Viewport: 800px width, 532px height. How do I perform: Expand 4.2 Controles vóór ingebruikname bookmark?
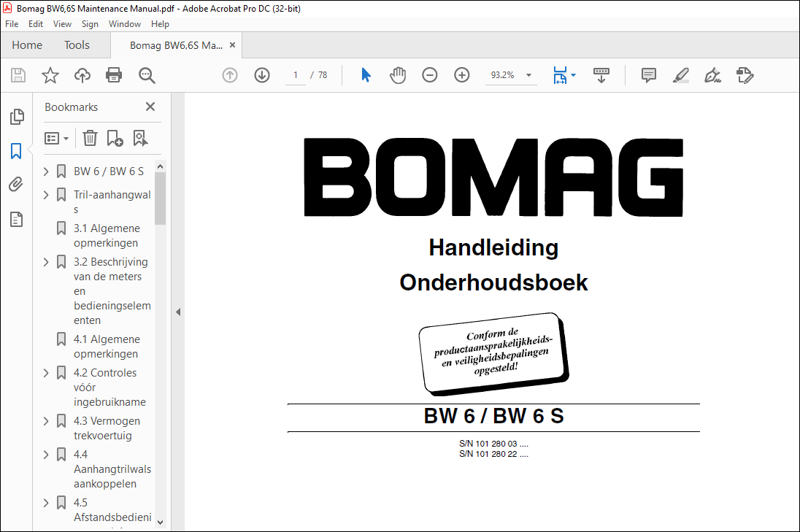coord(46,373)
